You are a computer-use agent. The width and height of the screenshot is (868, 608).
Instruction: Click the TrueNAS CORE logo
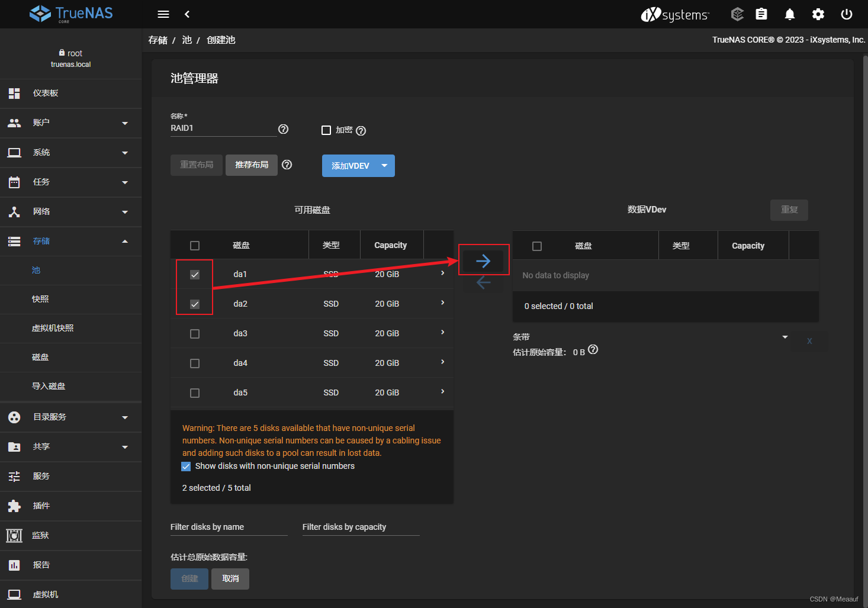[71, 14]
